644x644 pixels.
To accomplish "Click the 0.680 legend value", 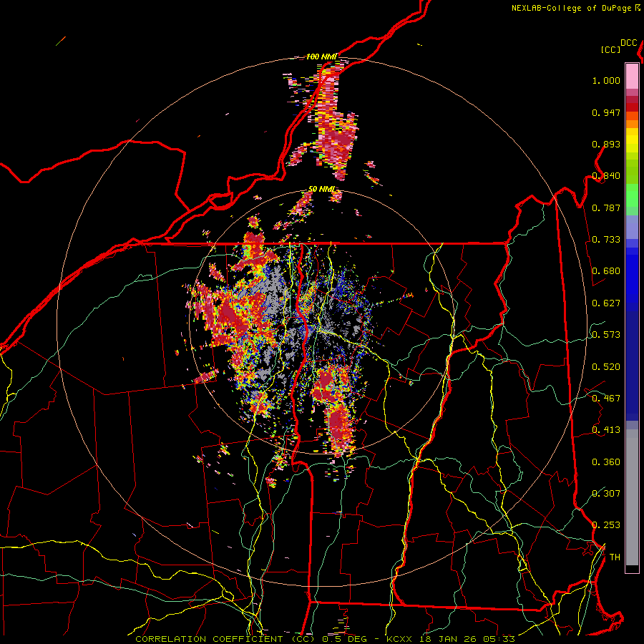I will (606, 271).
